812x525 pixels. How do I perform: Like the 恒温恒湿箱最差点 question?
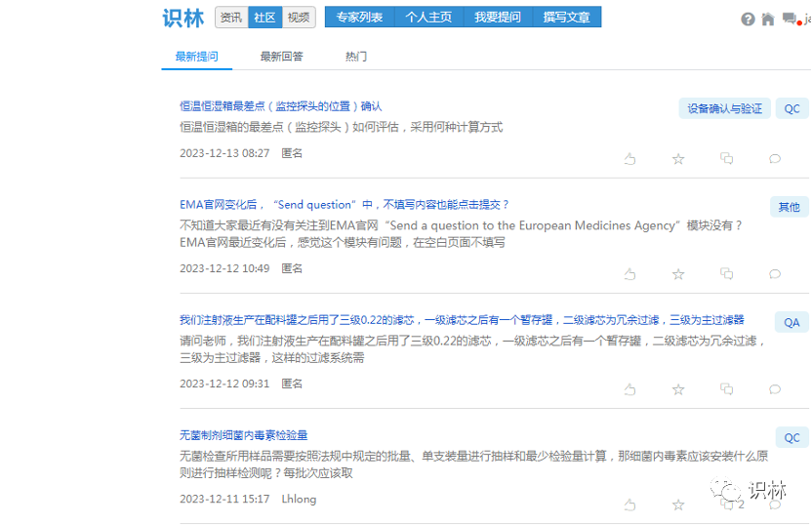(x=629, y=158)
